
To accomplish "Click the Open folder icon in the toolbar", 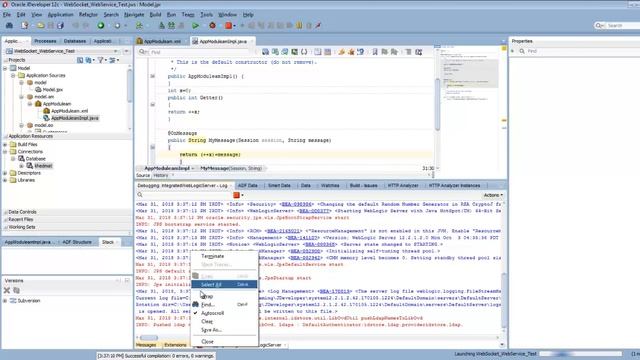I will pos(40,25).
